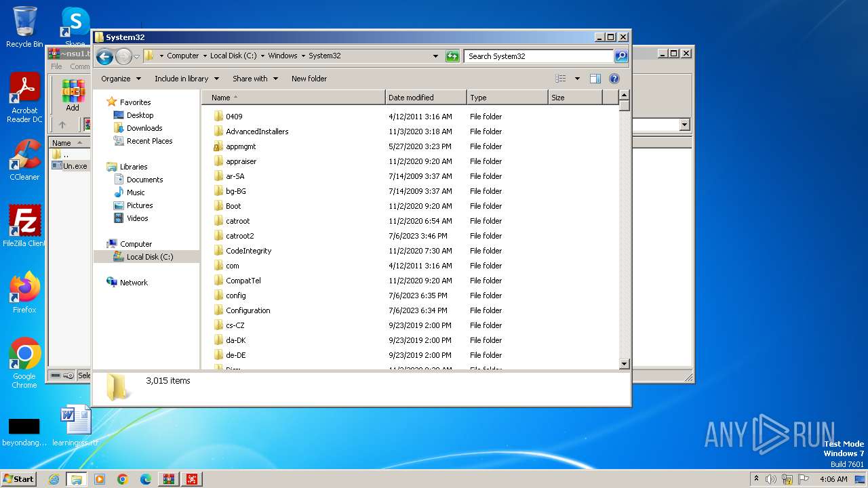This screenshot has width=868, height=488.
Task: Go back using the Explorer back arrow
Action: coord(104,56)
